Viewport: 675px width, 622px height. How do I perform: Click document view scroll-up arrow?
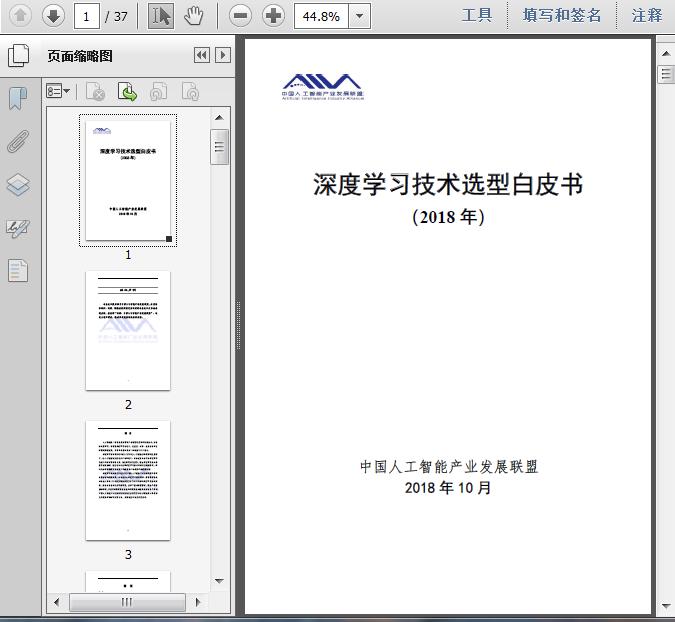(666, 53)
